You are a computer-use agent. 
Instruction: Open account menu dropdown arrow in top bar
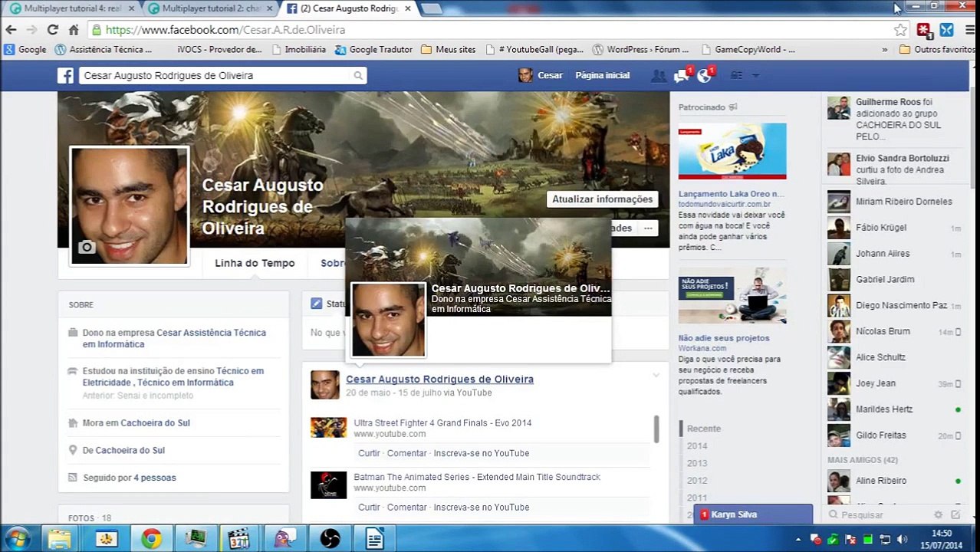tap(755, 75)
